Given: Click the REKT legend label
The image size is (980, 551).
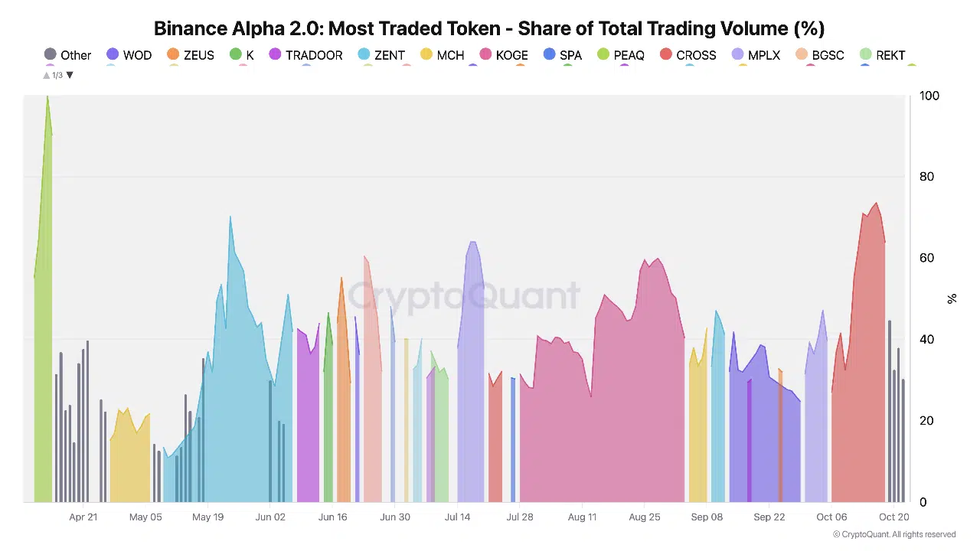Looking at the screenshot, I should (x=890, y=55).
